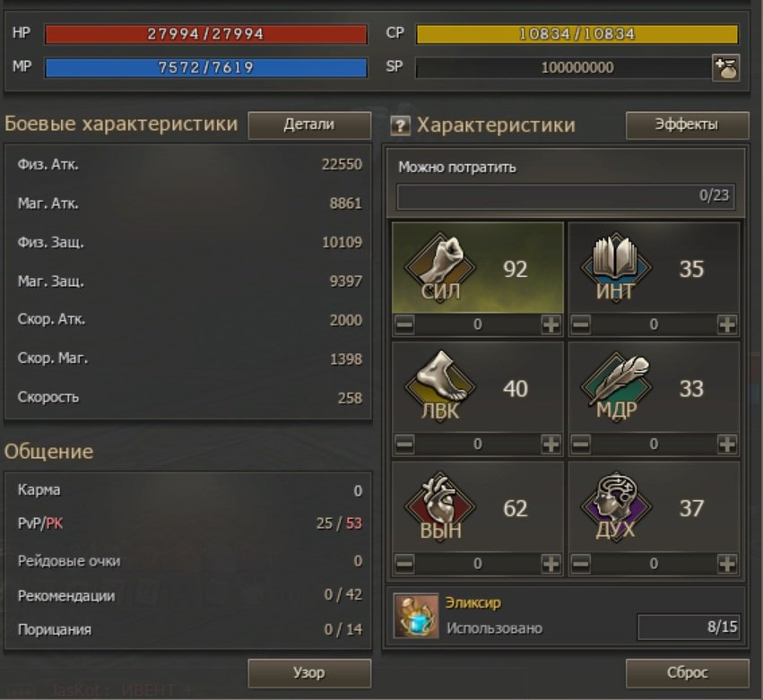Click the Можно потратить points bar
This screenshot has height=700, width=763.
click(x=566, y=196)
